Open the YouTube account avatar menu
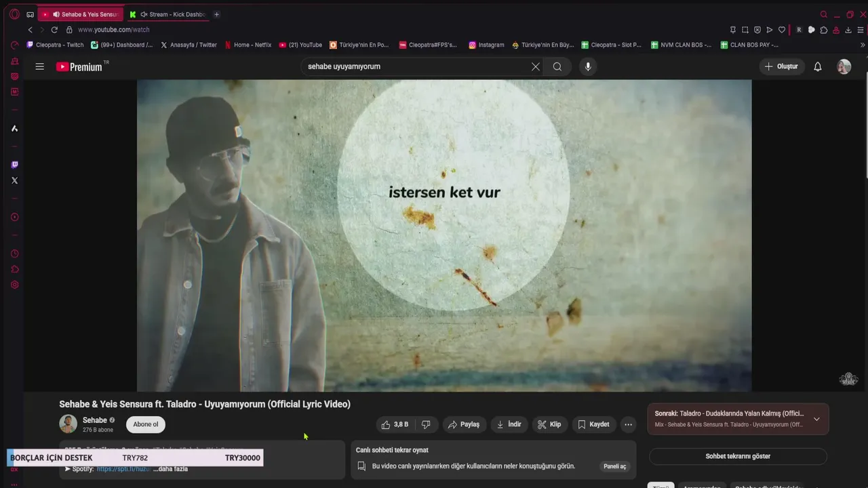 (x=844, y=66)
